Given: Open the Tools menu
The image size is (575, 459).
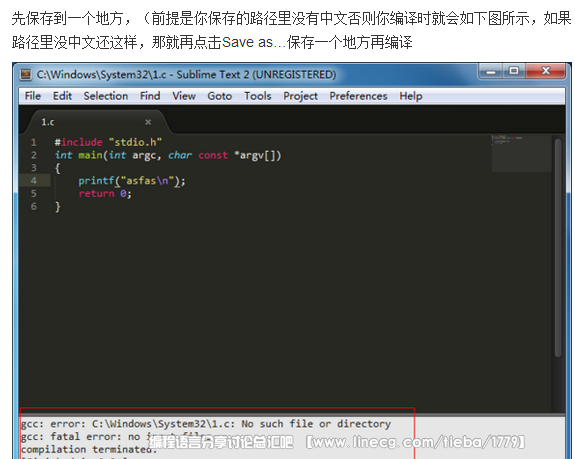Looking at the screenshot, I should tap(258, 96).
